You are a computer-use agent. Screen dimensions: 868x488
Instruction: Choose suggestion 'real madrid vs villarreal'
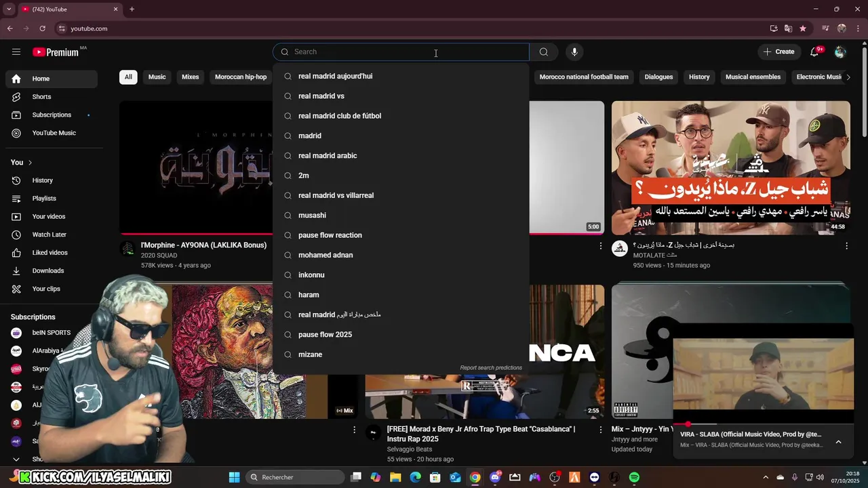(401, 195)
